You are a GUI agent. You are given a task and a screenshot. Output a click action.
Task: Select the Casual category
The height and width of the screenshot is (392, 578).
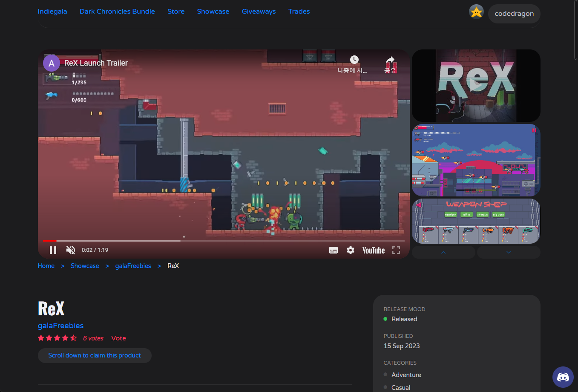coord(401,388)
